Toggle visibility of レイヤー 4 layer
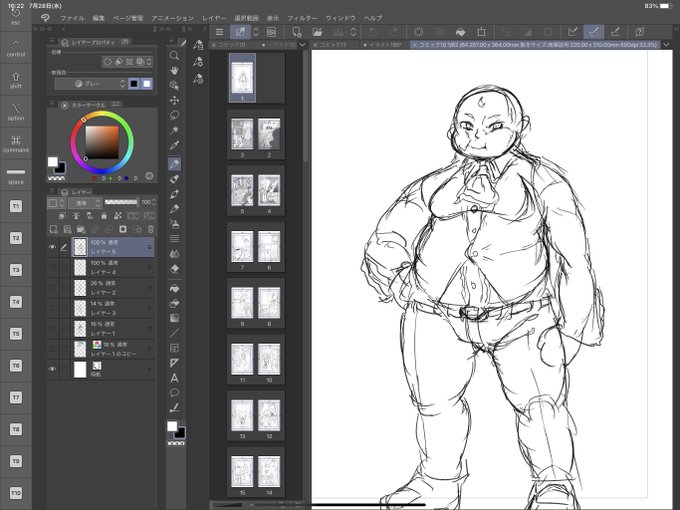Screen dimensions: 680x510 pos(52,268)
